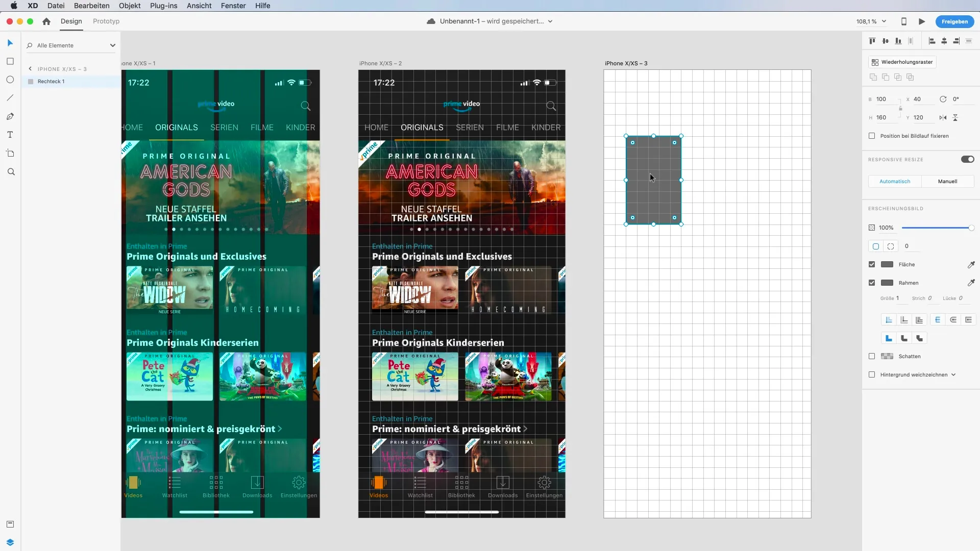The width and height of the screenshot is (980, 551).
Task: Select the Rechteck 1 layer
Action: pyautogui.click(x=71, y=81)
